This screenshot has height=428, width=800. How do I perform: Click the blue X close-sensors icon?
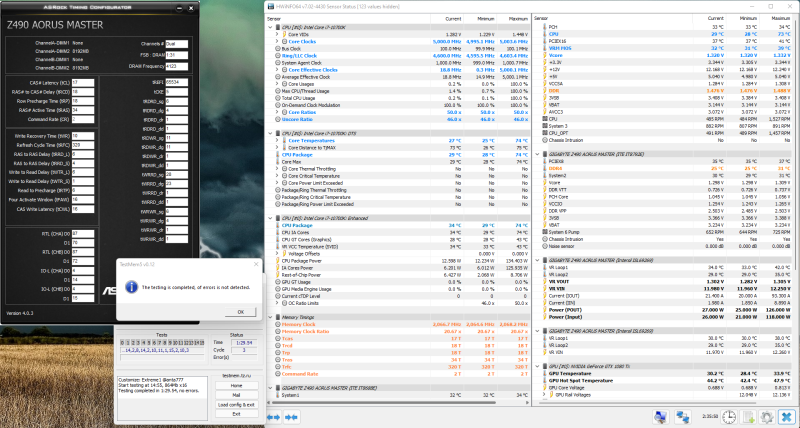(786, 417)
